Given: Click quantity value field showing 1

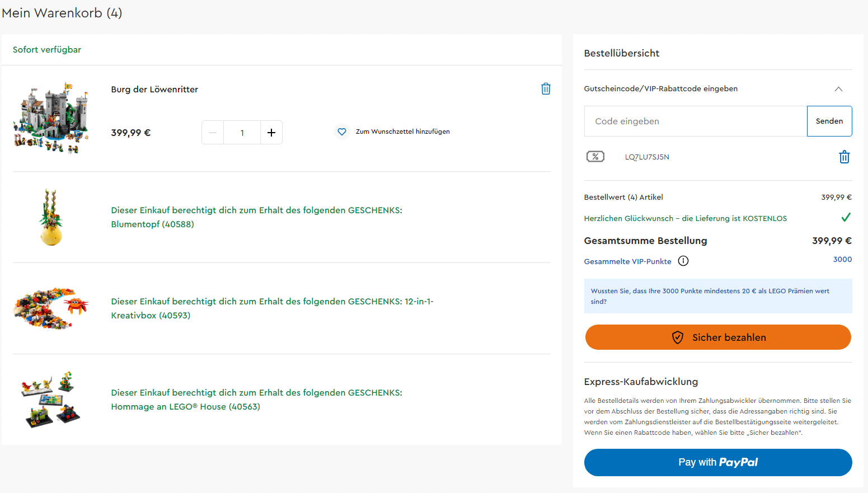Looking at the screenshot, I should pos(242,133).
